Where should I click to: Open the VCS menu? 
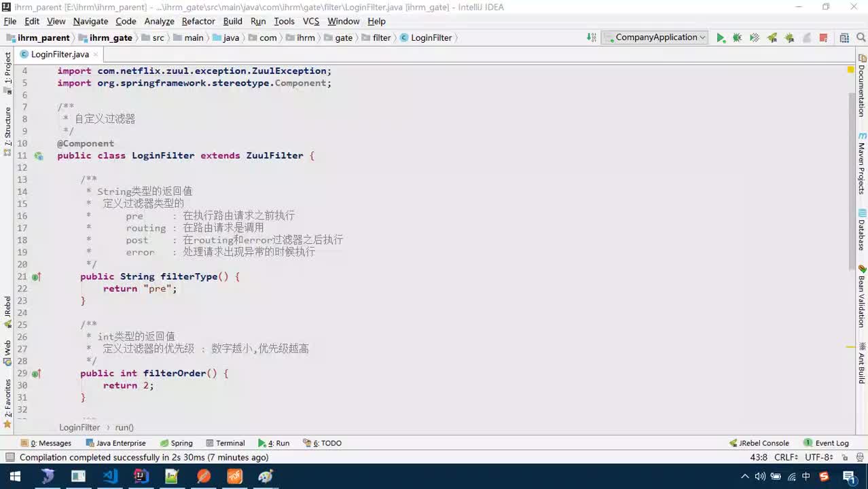pyautogui.click(x=311, y=21)
